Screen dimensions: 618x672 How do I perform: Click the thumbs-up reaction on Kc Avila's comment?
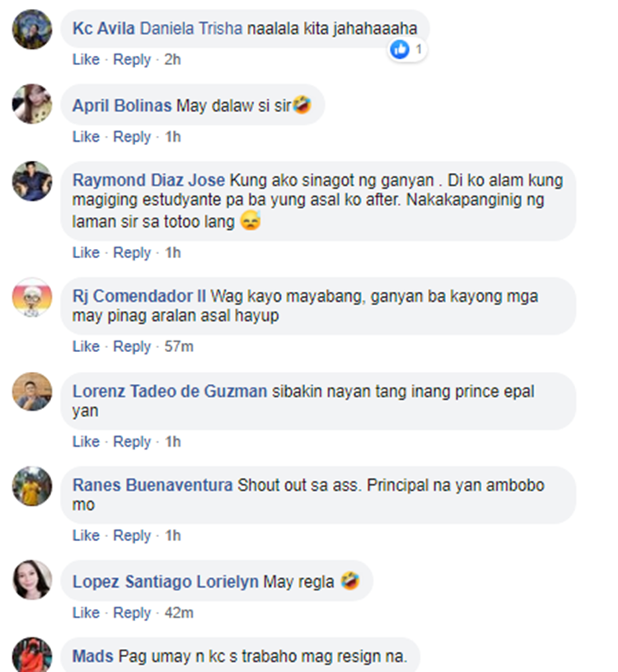400,49
